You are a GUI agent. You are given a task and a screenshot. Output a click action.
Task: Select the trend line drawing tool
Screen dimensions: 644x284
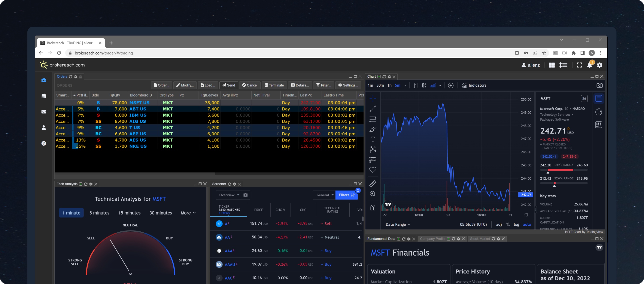click(373, 109)
